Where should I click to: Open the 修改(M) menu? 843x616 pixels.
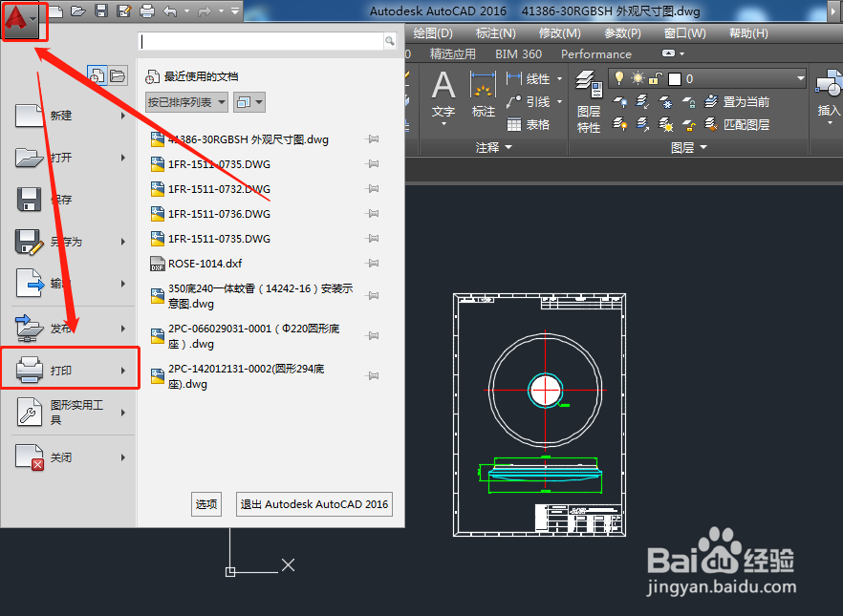tap(560, 33)
